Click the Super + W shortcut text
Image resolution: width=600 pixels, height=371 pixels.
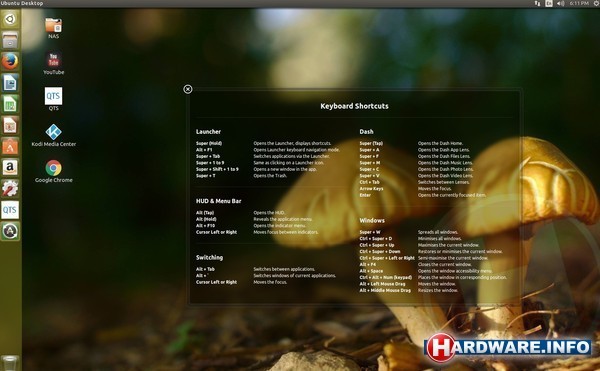coord(370,232)
